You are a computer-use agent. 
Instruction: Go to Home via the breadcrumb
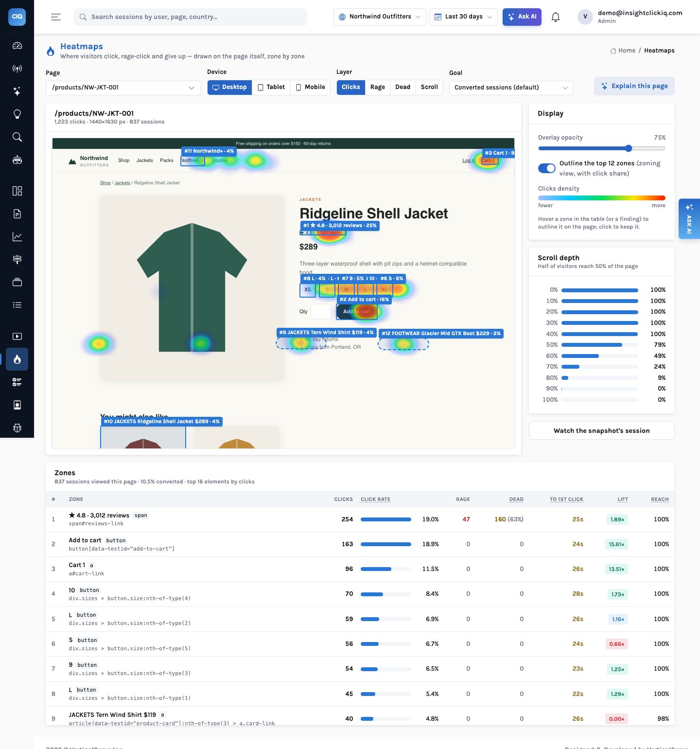[623, 51]
